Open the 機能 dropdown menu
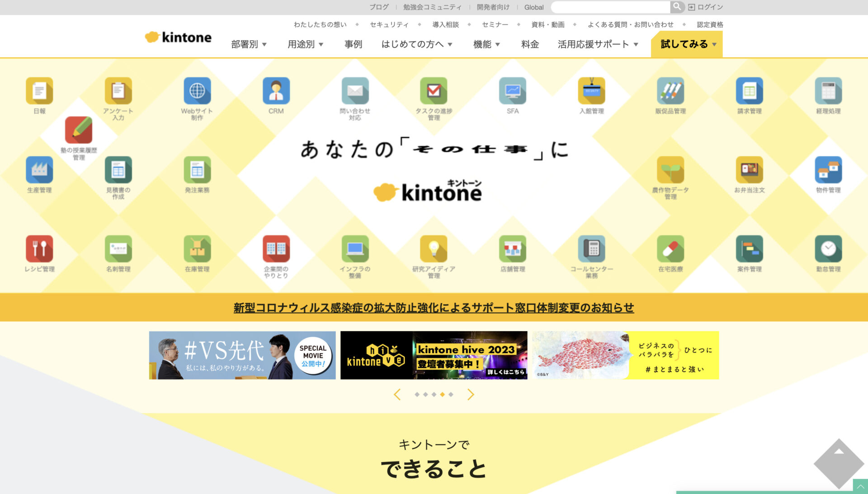 pyautogui.click(x=487, y=44)
